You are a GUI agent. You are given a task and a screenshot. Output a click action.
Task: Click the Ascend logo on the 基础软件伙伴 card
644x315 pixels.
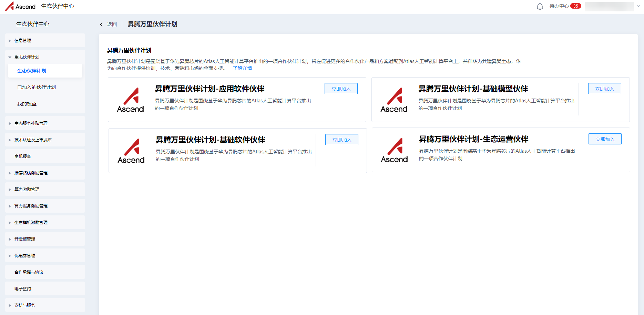pyautogui.click(x=131, y=151)
